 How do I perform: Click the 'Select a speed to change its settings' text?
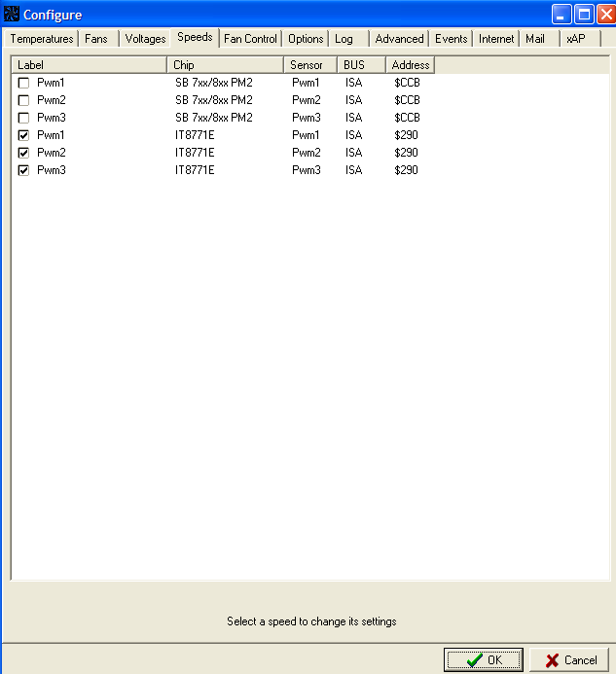311,621
